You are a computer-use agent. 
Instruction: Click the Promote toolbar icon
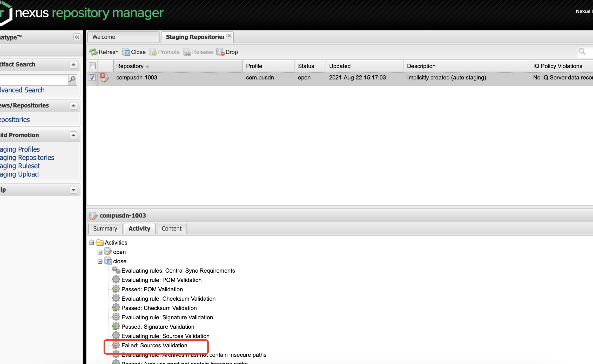click(153, 52)
